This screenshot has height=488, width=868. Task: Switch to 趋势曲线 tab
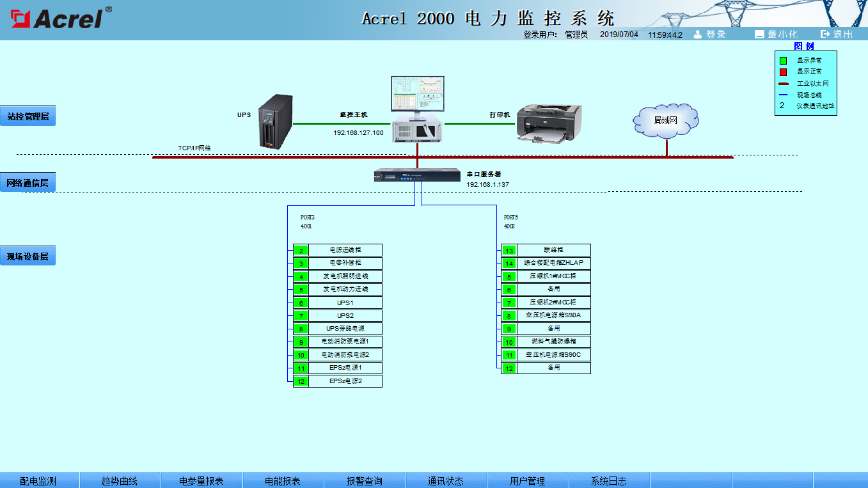120,480
